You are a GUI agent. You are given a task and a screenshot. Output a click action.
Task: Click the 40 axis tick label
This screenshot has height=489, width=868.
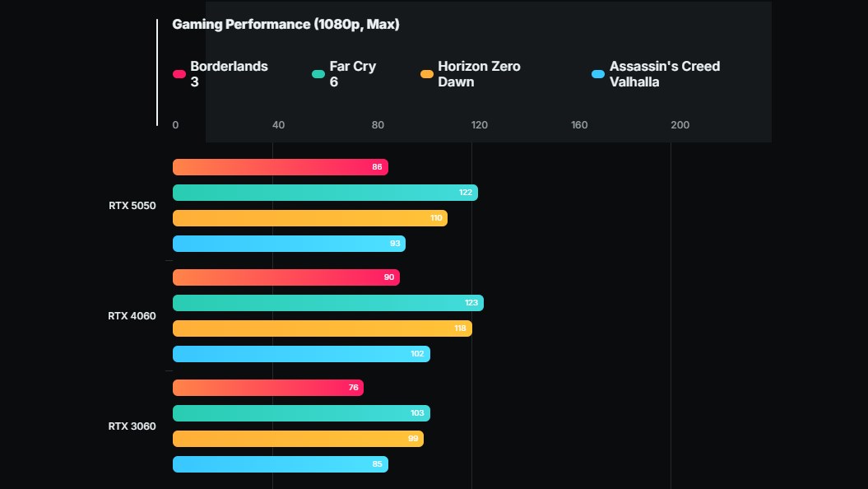(x=278, y=125)
